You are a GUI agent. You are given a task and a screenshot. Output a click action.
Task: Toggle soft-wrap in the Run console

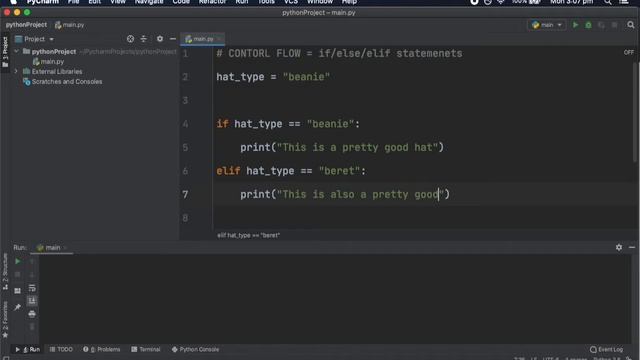32,288
